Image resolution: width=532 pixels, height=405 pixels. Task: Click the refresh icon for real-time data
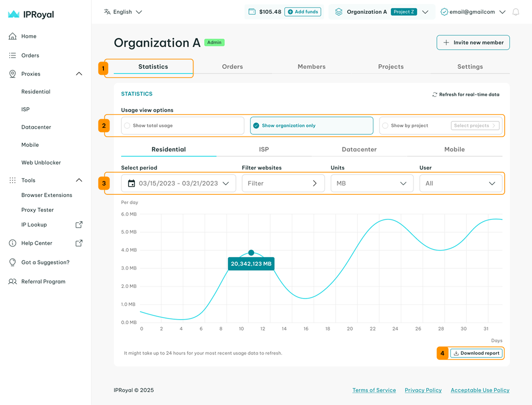(435, 95)
